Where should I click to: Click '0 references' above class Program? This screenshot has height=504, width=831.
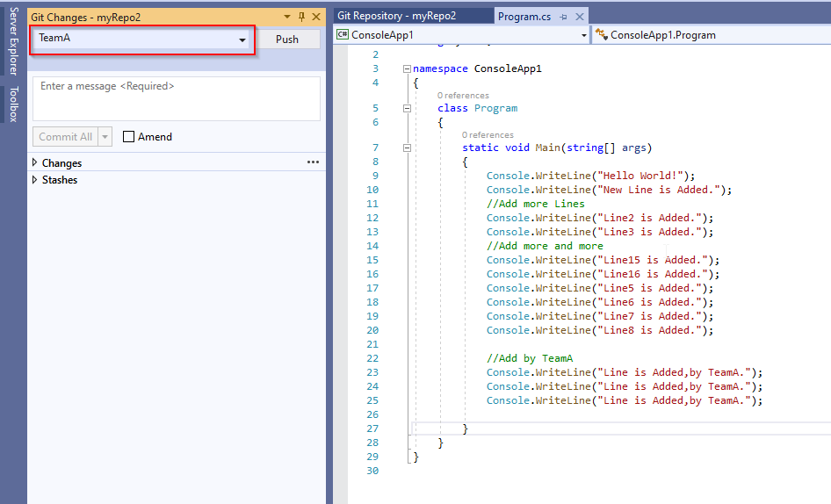[463, 96]
